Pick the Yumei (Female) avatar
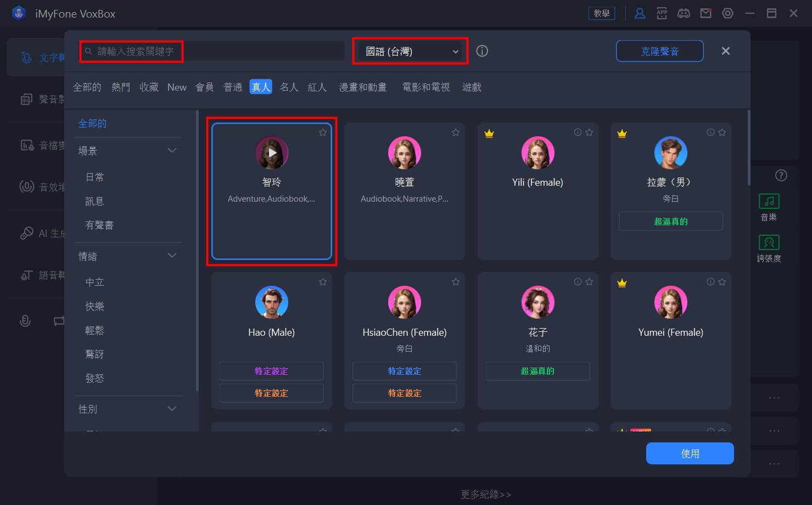812x505 pixels. coord(671,302)
